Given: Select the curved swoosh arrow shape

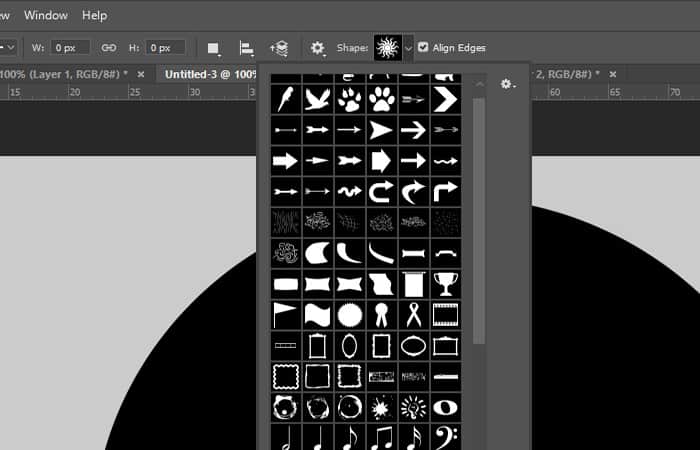Looking at the screenshot, I should point(413,192).
